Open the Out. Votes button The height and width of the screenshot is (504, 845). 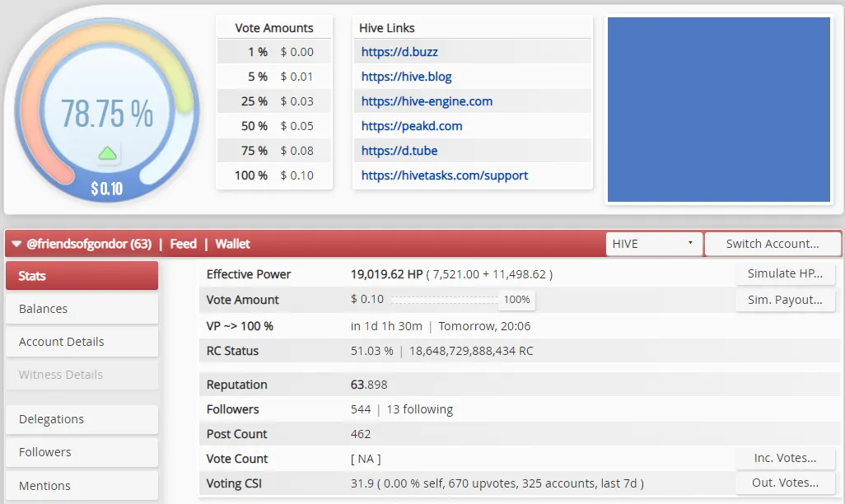coord(785,483)
